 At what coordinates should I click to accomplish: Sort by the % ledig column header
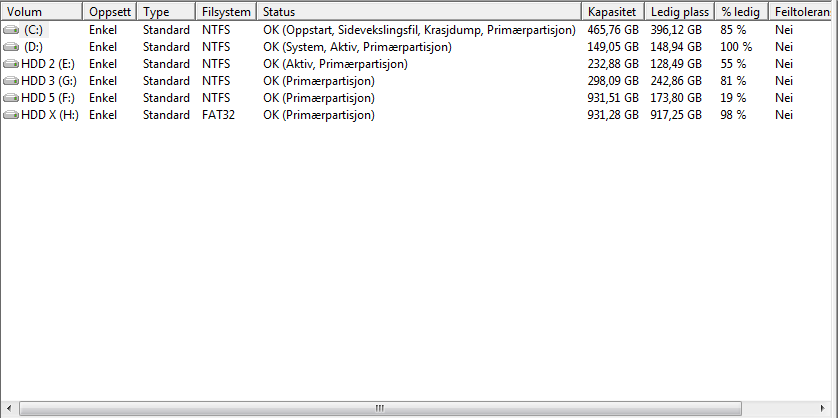click(742, 12)
